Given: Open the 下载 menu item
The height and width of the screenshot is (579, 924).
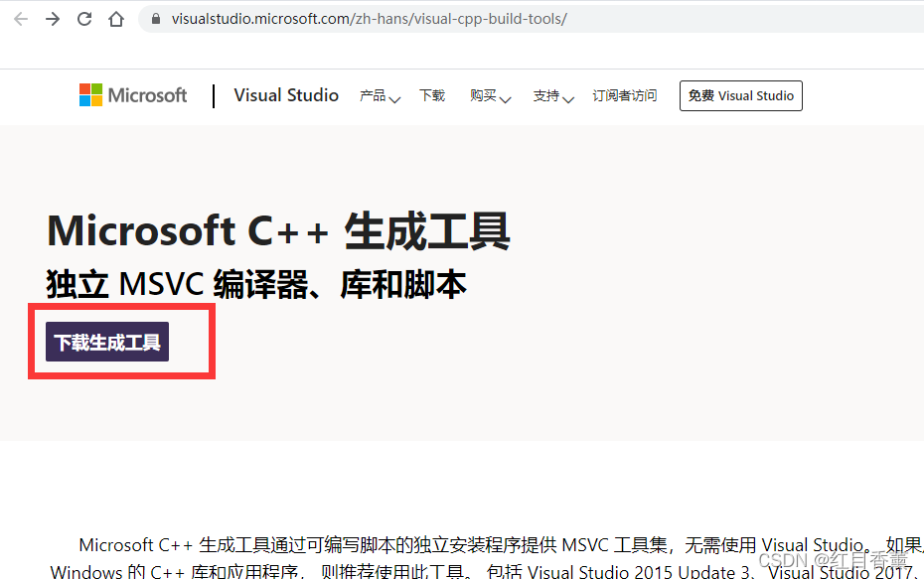Looking at the screenshot, I should tap(432, 95).
